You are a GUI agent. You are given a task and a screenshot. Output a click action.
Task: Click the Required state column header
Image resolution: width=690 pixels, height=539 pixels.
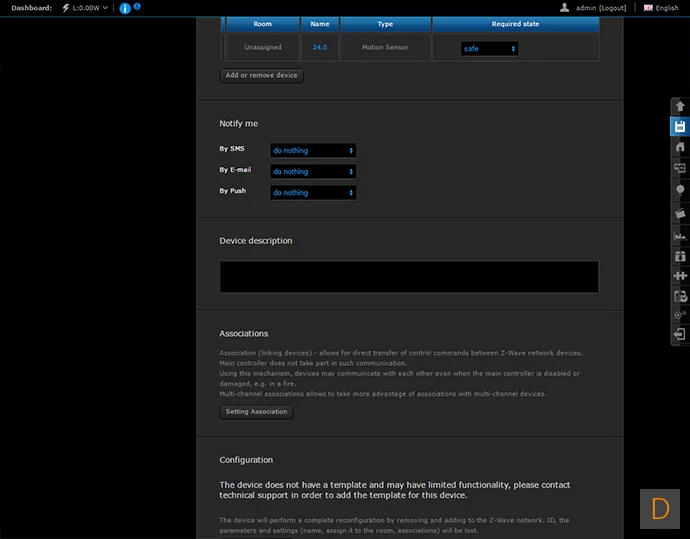pos(515,24)
